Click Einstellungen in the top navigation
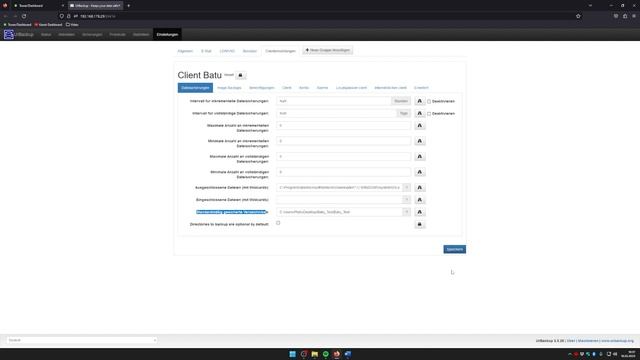 (x=167, y=35)
